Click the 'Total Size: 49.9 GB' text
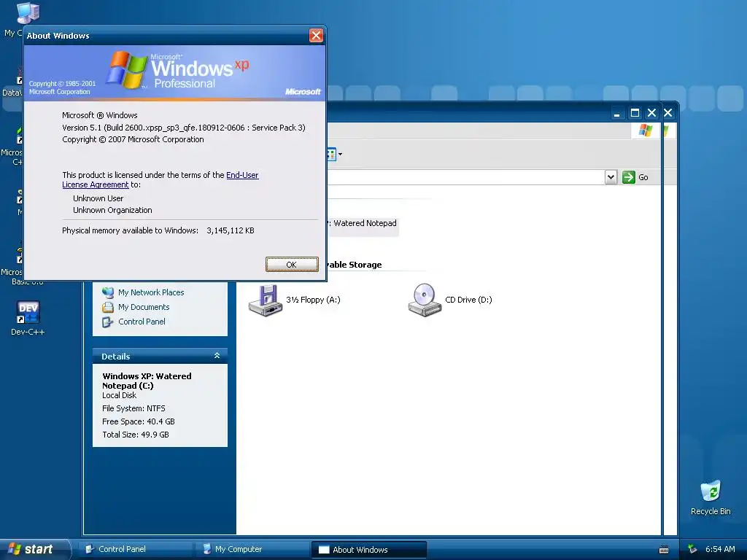The width and height of the screenshot is (747, 560). [135, 435]
